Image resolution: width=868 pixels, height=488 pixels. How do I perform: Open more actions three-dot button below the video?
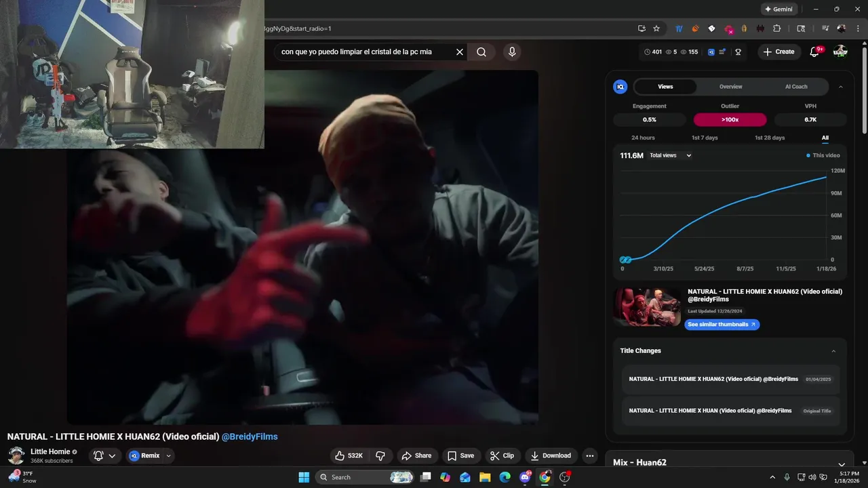(x=590, y=455)
